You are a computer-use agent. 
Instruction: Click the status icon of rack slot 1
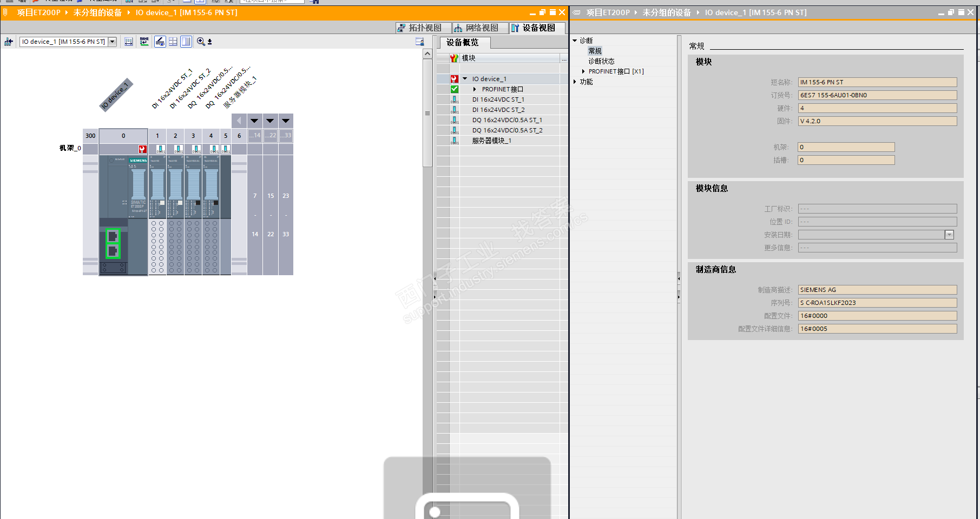click(160, 149)
